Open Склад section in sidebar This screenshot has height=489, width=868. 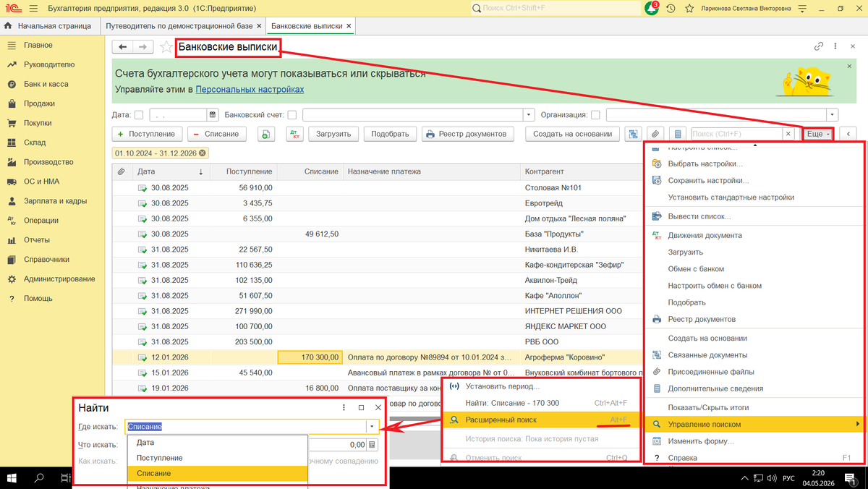point(35,143)
